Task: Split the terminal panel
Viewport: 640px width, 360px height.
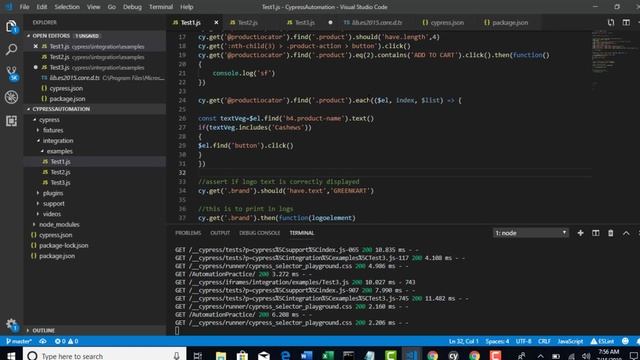Action: pyautogui.click(x=596, y=233)
